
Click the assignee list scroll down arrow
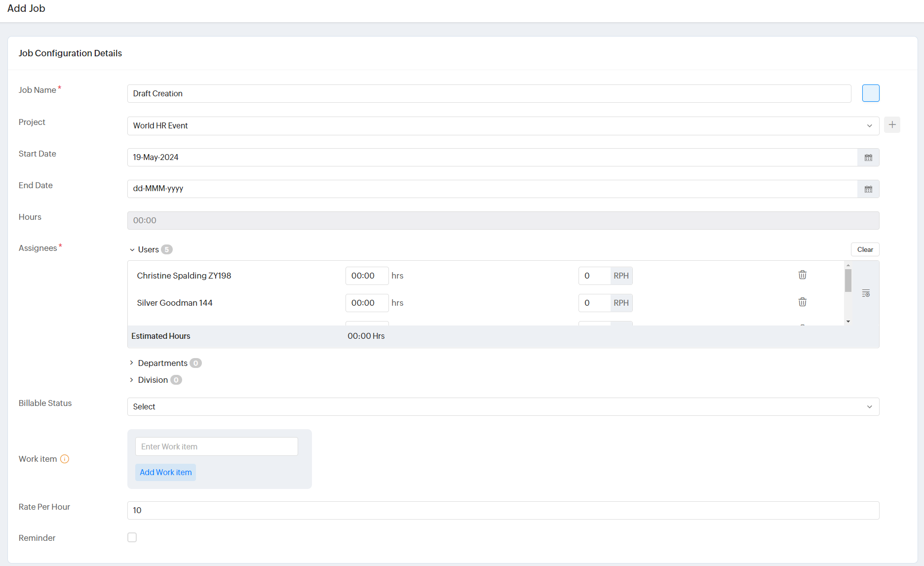848,322
